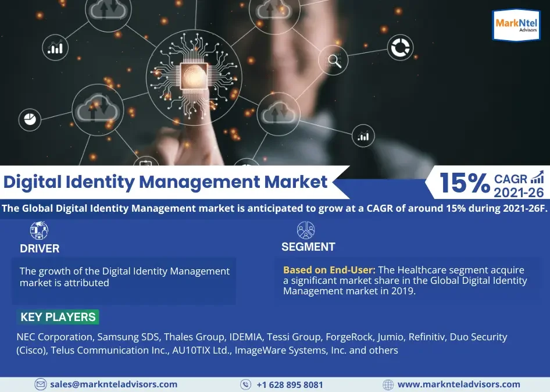Open the sales@marknteladvisors.com email link
Viewport: 550px width, 392px height.
(113, 384)
